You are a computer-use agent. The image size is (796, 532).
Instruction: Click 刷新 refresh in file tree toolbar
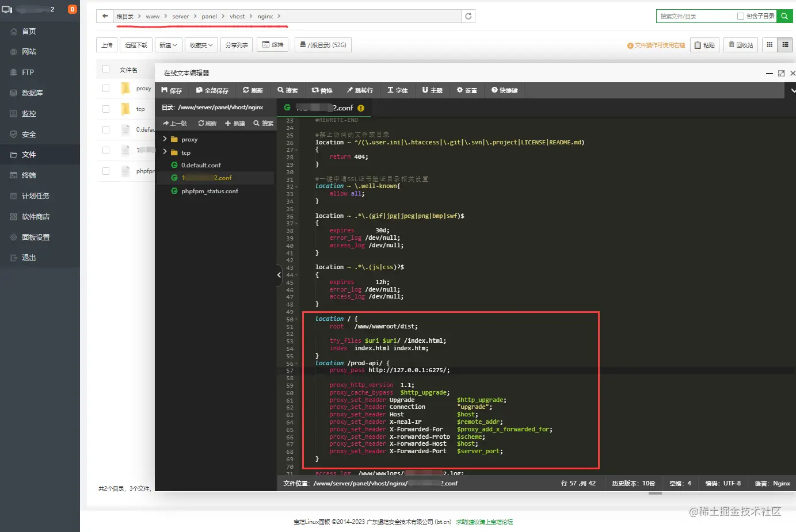coord(207,123)
